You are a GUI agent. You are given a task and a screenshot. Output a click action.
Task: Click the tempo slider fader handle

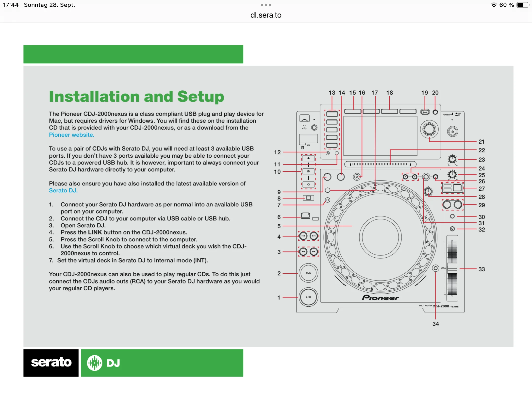(452, 268)
